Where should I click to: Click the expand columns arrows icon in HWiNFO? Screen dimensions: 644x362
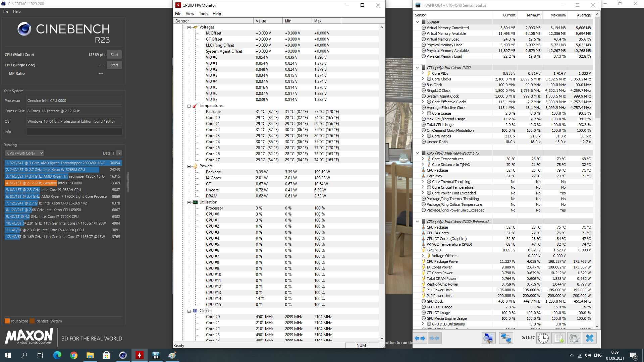(420, 338)
